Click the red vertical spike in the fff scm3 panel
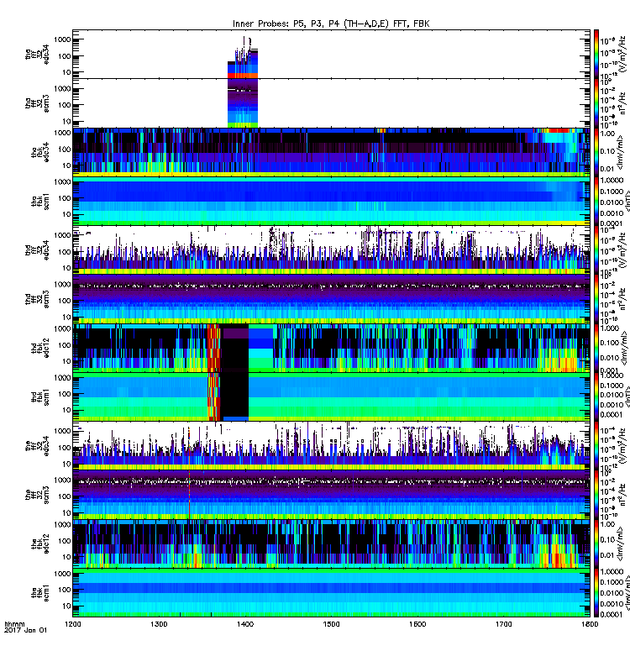630x672 pixels. coord(189,495)
